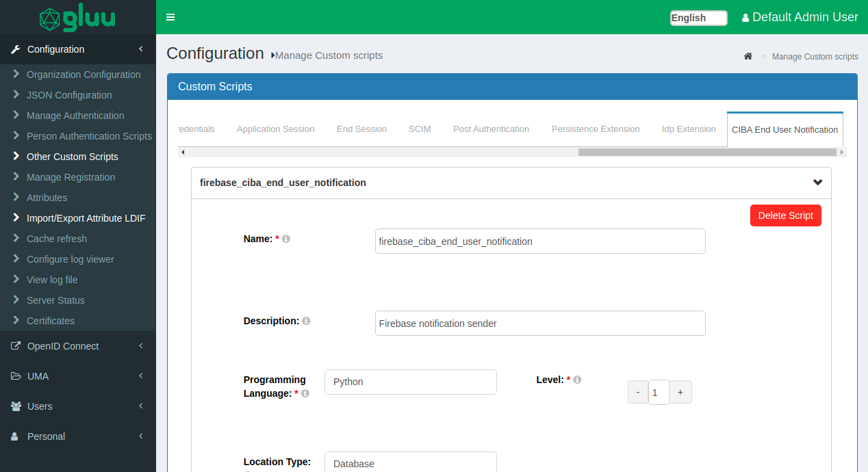Click the Users group icon in the sidebar
Viewport: 868px width, 472px height.
[15, 406]
